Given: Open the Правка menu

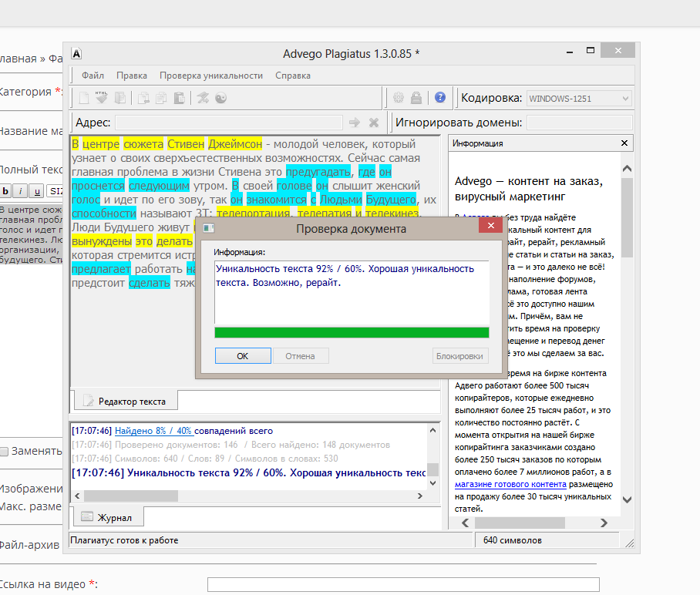Looking at the screenshot, I should click(x=132, y=76).
